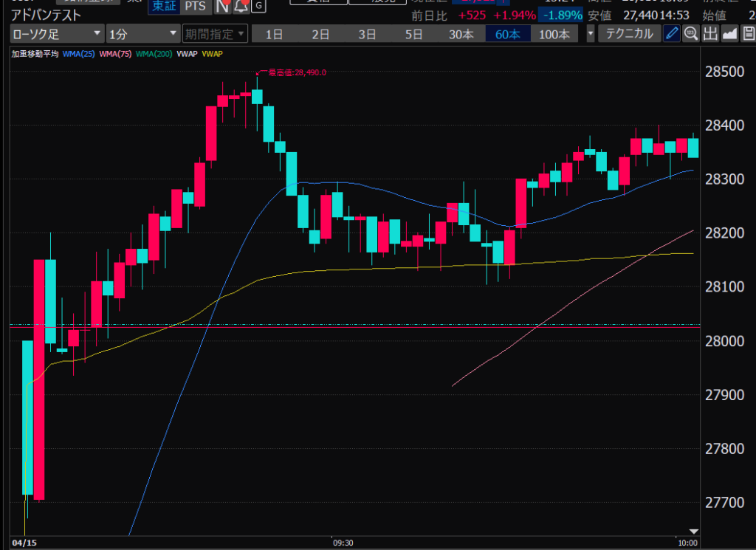Select the 1日 range tab
The image size is (756, 550).
(274, 34)
